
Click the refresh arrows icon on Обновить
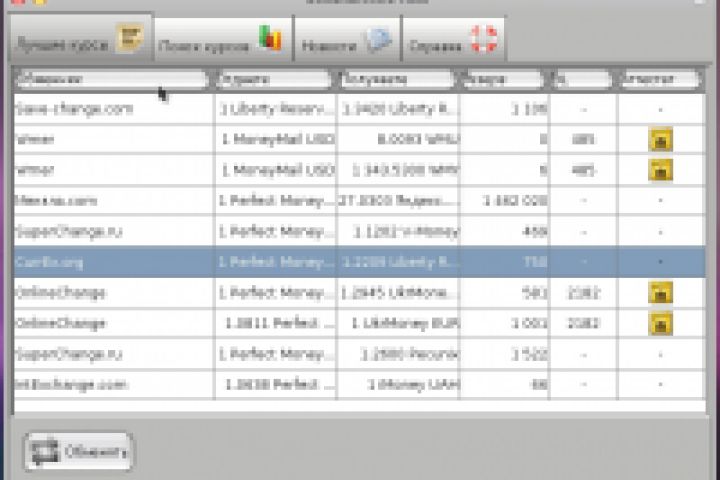click(x=44, y=451)
